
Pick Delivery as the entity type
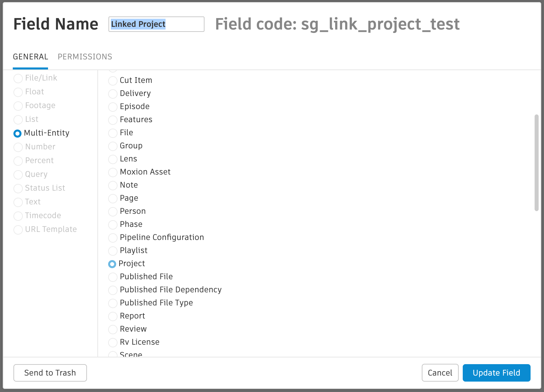pos(113,94)
